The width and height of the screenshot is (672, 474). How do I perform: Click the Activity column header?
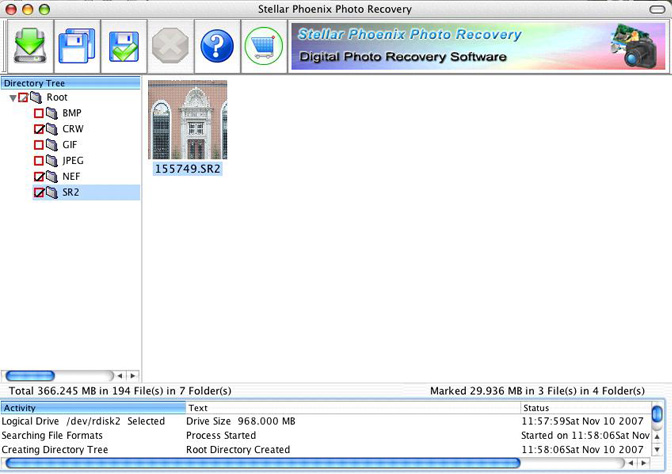[93, 408]
